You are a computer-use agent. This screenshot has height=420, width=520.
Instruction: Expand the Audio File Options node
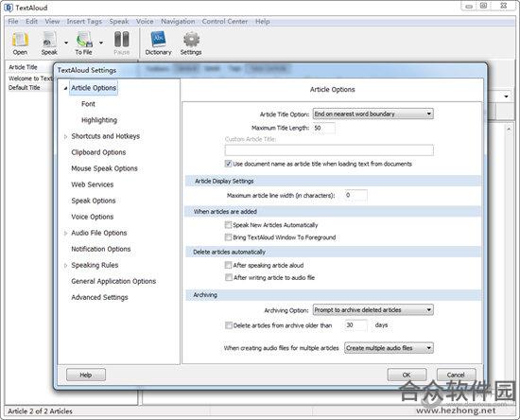65,234
